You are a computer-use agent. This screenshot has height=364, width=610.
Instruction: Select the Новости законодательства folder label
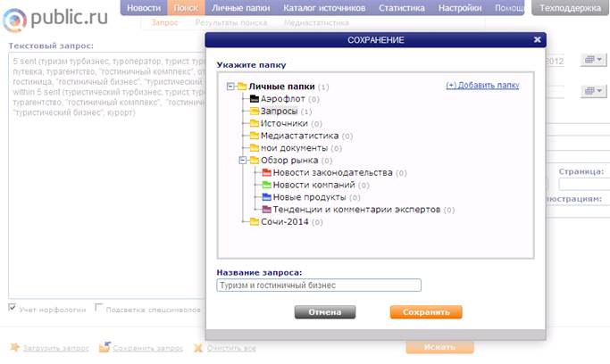click(332, 172)
